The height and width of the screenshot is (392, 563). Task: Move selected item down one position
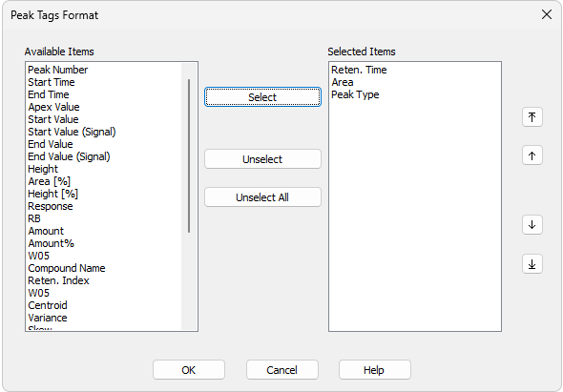coord(532,225)
